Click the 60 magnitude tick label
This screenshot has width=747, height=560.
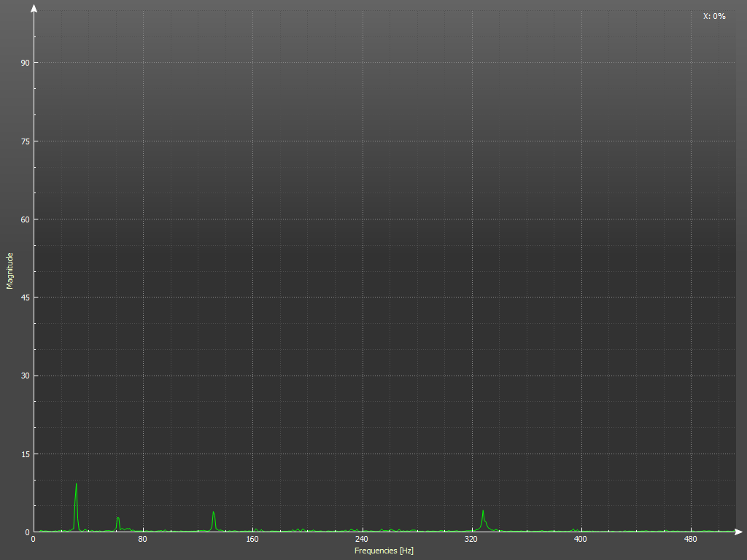(25, 219)
